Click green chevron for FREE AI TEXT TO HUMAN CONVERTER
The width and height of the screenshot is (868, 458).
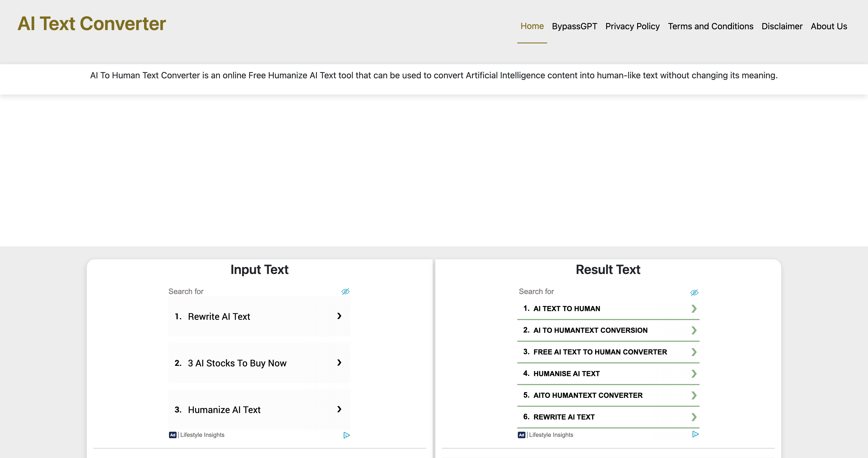point(694,352)
